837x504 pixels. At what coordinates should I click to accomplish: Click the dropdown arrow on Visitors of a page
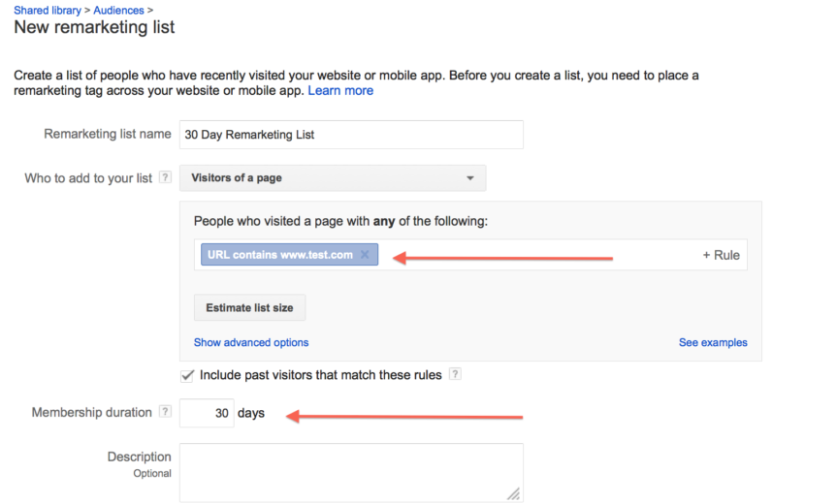(x=469, y=178)
